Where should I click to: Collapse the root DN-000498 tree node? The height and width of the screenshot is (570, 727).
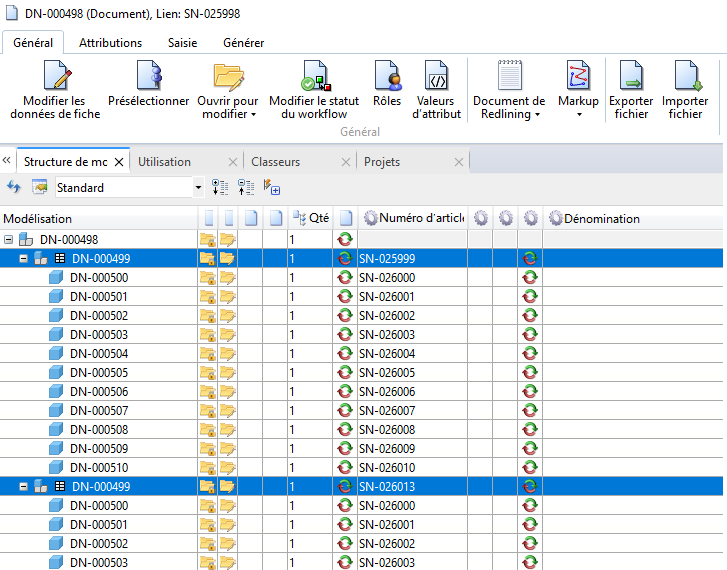point(9,240)
